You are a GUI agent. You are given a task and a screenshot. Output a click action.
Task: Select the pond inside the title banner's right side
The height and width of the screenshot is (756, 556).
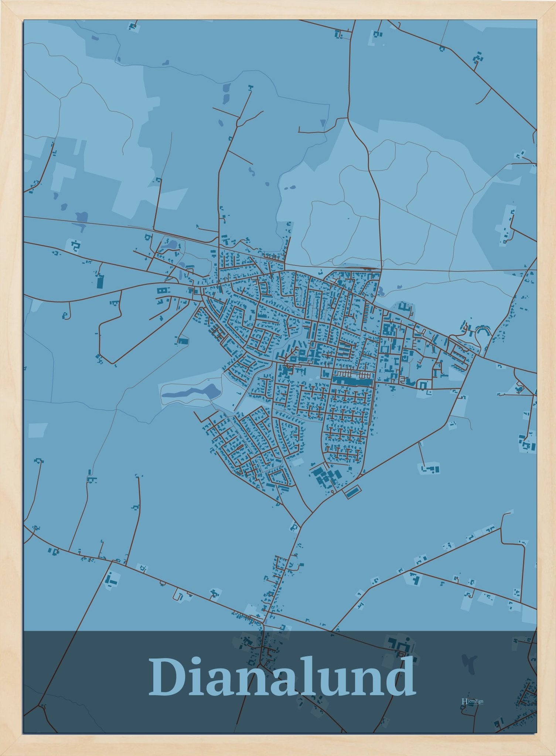coord(469,663)
